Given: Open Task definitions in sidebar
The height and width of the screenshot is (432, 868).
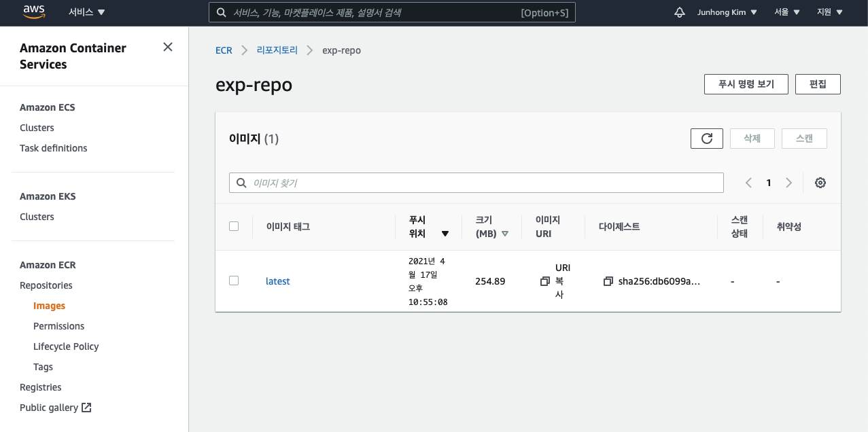Looking at the screenshot, I should [x=54, y=148].
